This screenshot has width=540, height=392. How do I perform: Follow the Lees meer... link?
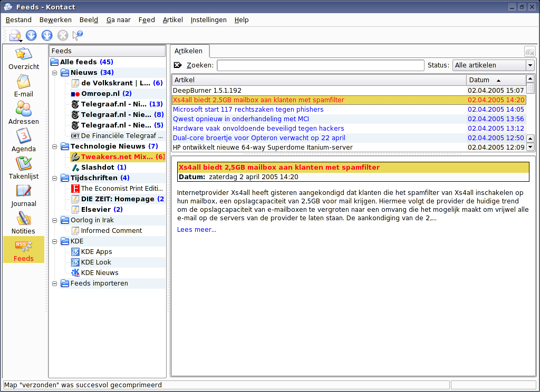tap(197, 230)
